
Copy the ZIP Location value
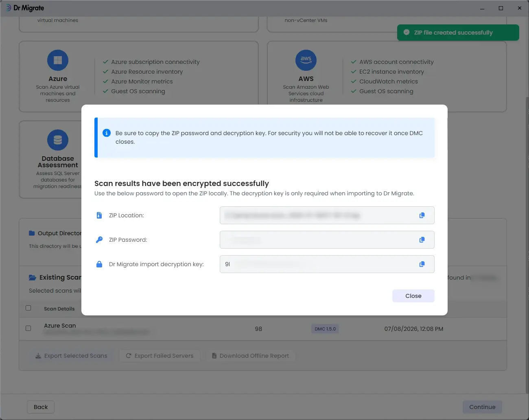pyautogui.click(x=422, y=215)
